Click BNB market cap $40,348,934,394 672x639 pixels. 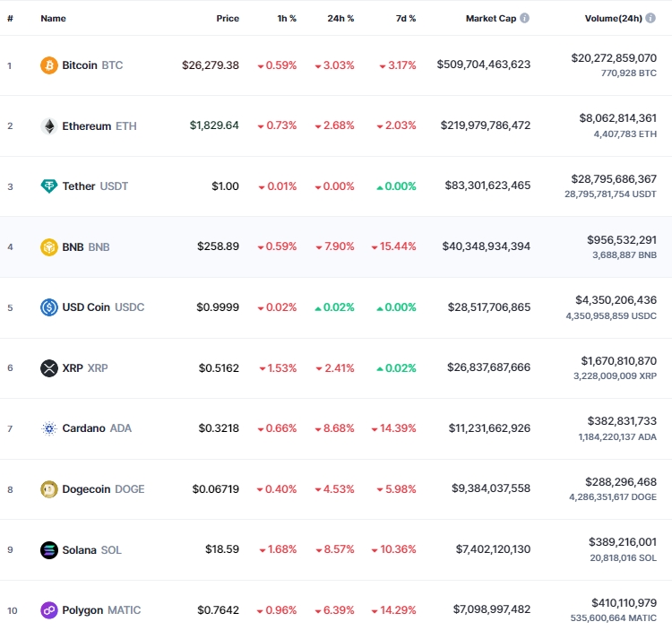pos(487,246)
